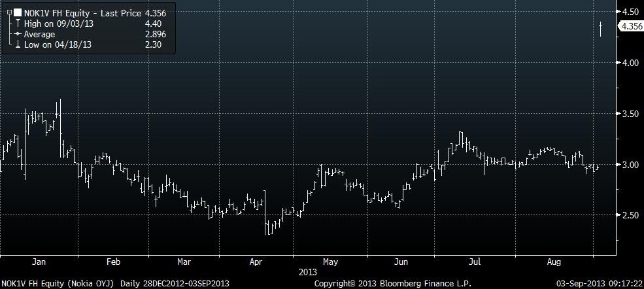Click the 'Low on 04/18/13' legend row
The width and height of the screenshot is (644, 289).
tap(58, 44)
